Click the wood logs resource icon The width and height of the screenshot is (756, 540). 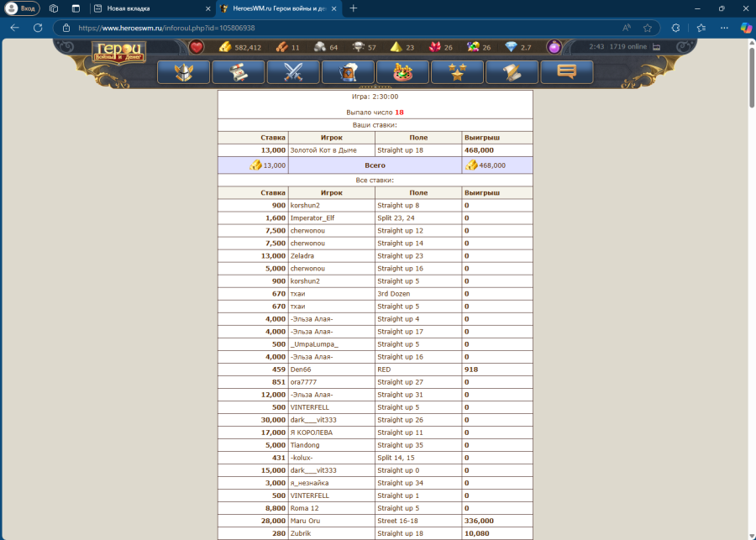point(281,47)
